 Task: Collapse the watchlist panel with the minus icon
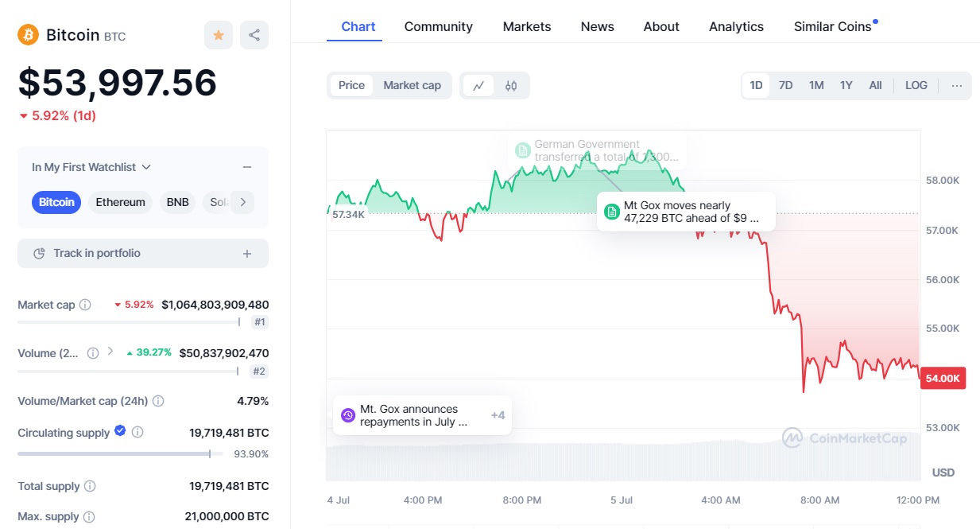pos(247,167)
